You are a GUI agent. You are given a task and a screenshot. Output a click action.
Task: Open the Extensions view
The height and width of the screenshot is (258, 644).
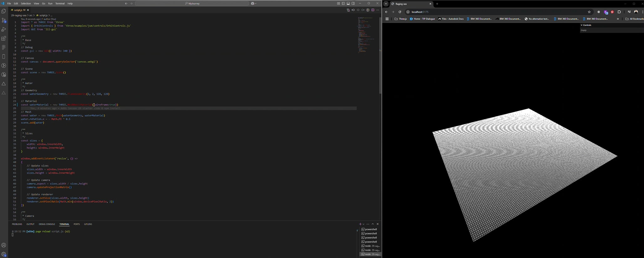click(x=4, y=38)
